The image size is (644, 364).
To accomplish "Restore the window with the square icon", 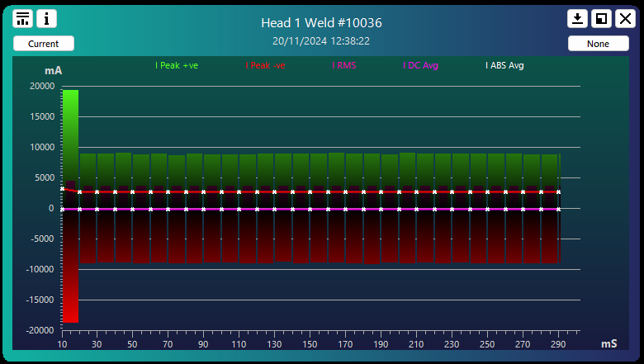I will 601,18.
